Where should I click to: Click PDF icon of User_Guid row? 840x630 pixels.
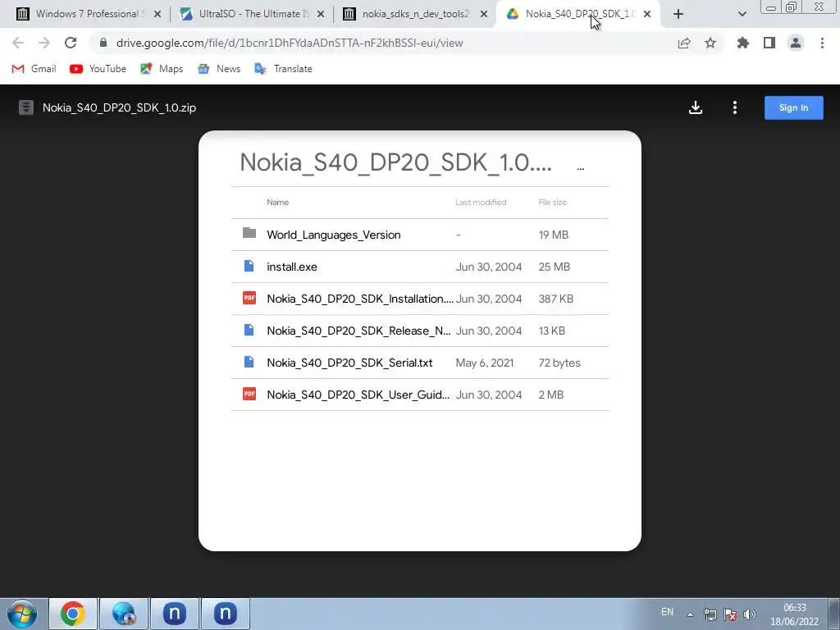[x=249, y=394]
